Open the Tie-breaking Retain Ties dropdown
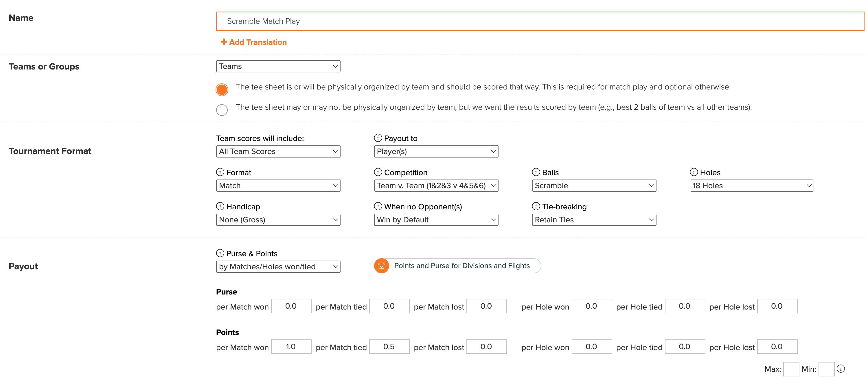868x388 pixels. [594, 219]
